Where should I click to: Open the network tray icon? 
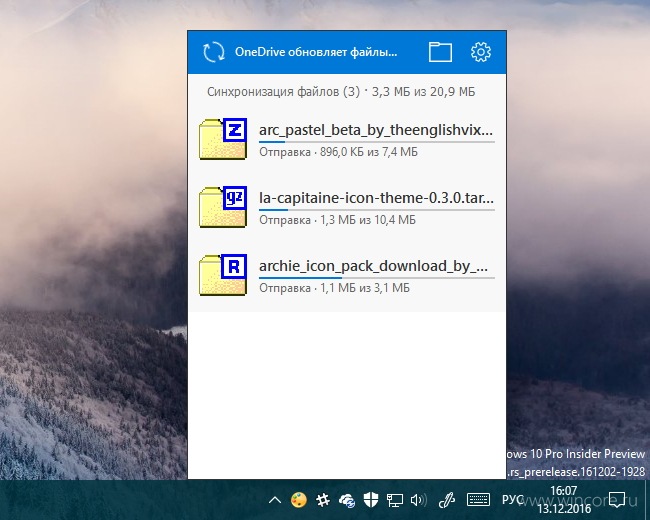394,500
